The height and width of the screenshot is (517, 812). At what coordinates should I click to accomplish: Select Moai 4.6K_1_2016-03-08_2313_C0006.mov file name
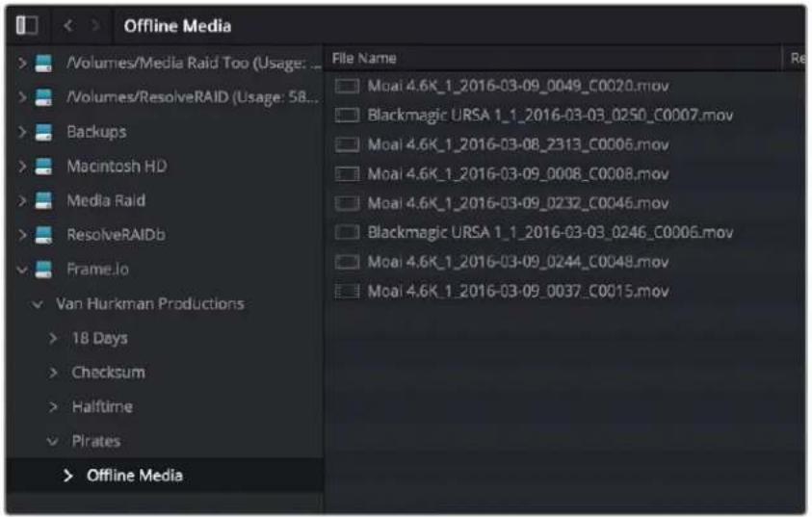[518, 144]
